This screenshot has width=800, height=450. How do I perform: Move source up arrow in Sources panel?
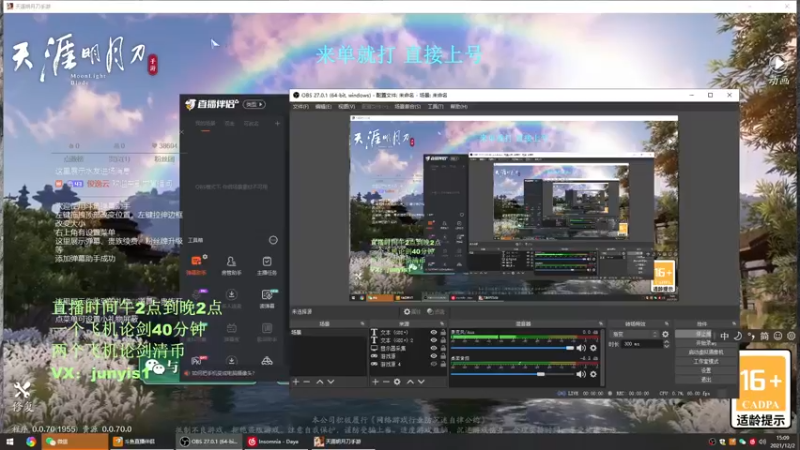pyautogui.click(x=410, y=382)
